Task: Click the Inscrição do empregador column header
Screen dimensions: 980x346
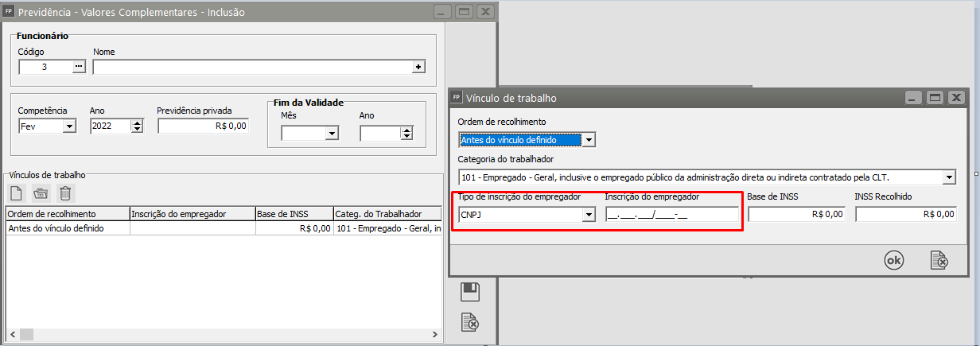Action: (192, 213)
